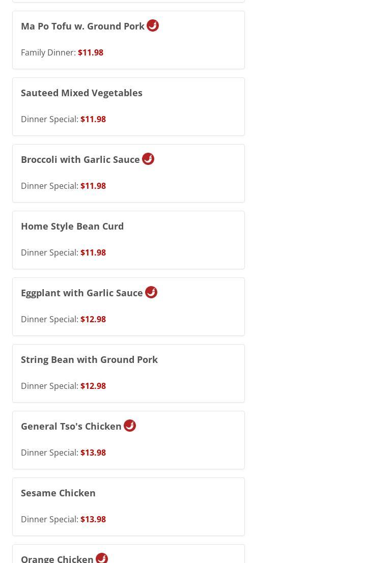
Task: Open Broccoli with Garlic Sauce item
Action: pyautogui.click(x=80, y=160)
